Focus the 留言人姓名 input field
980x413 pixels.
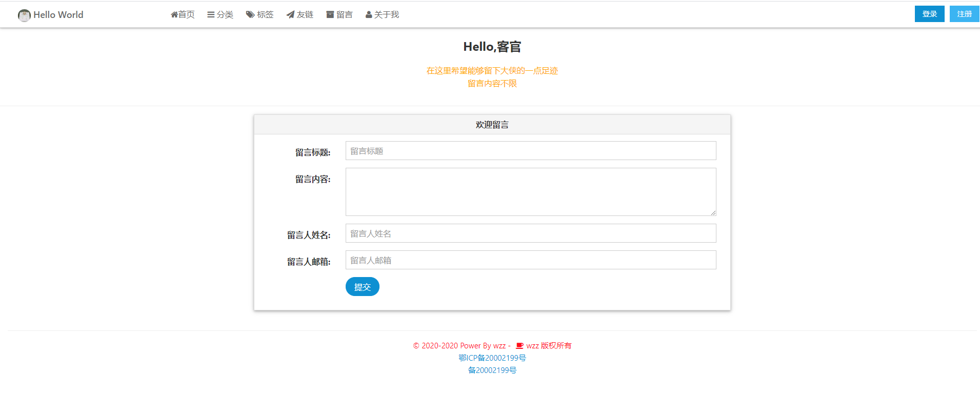tap(531, 233)
